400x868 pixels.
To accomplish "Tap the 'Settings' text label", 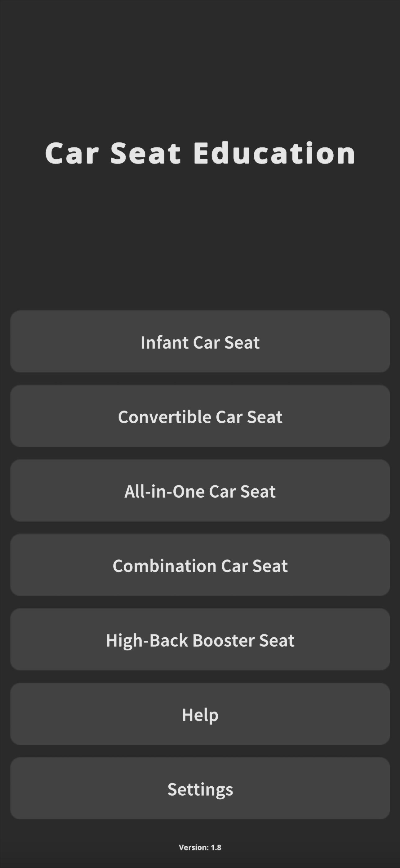I will [200, 789].
